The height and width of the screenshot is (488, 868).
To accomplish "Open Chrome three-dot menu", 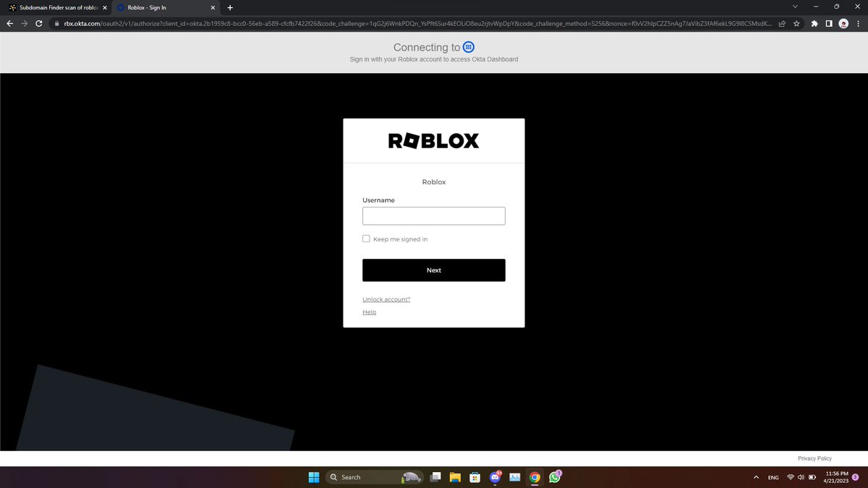I will (x=858, y=23).
